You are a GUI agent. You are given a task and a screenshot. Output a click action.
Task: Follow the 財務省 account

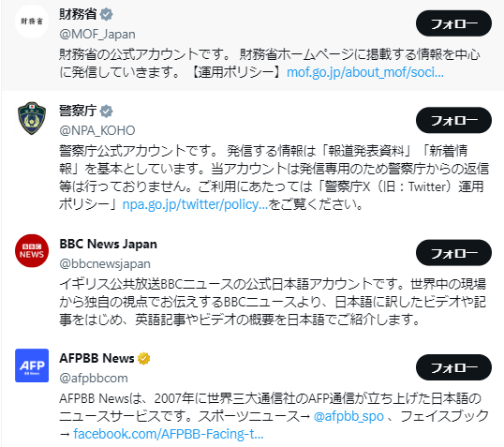pyautogui.click(x=453, y=23)
